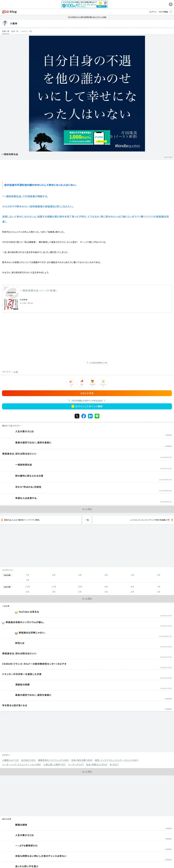The image size is (174, 868).
Task: Share the post on X
Action: pos(77,416)
